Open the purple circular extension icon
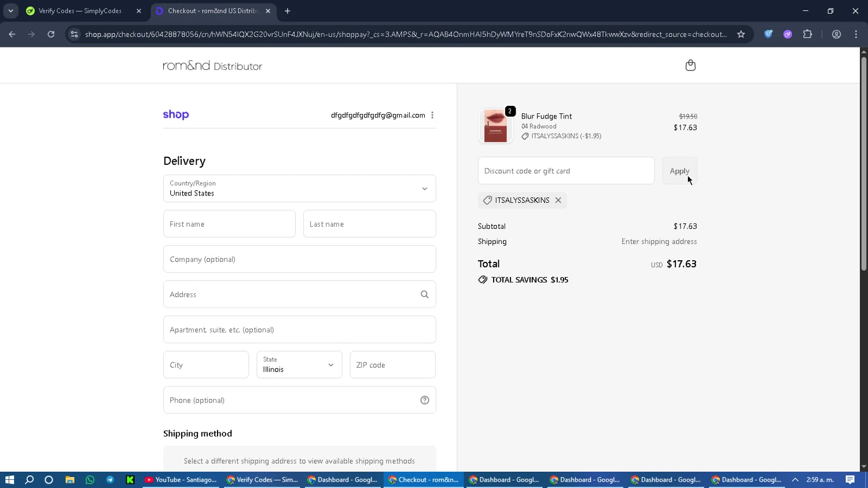The image size is (868, 488). click(788, 34)
